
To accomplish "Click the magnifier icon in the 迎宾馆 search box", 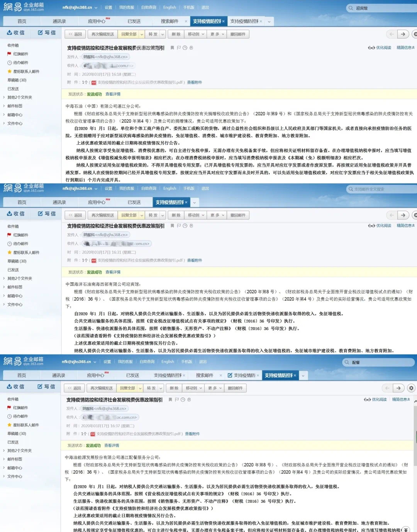I will (x=351, y=8).
